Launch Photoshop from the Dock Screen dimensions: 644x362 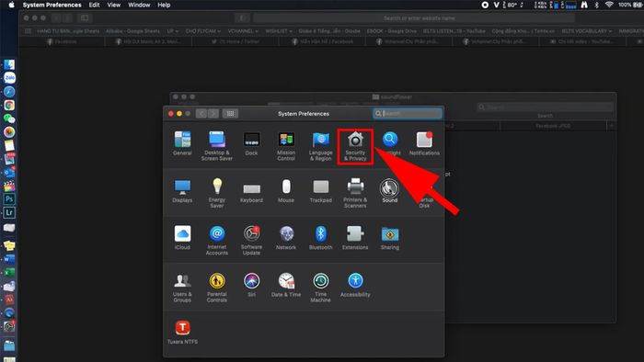point(9,199)
